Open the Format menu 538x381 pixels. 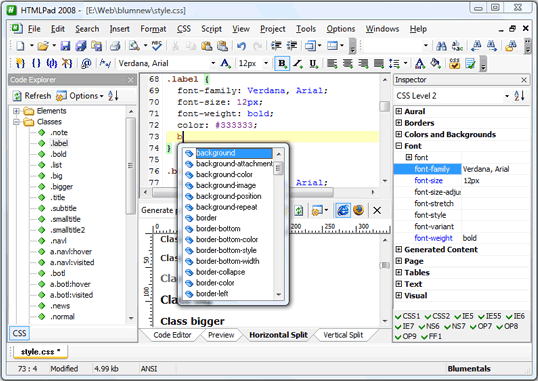point(153,29)
